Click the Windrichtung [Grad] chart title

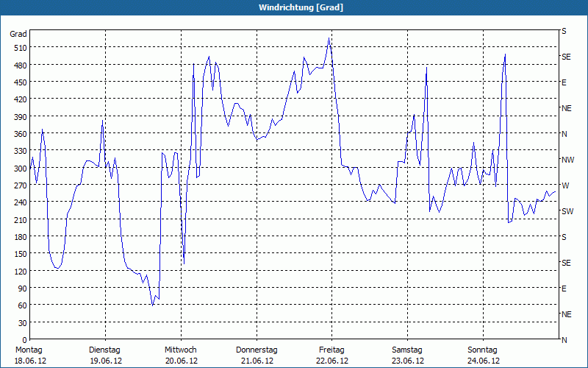tap(301, 7)
